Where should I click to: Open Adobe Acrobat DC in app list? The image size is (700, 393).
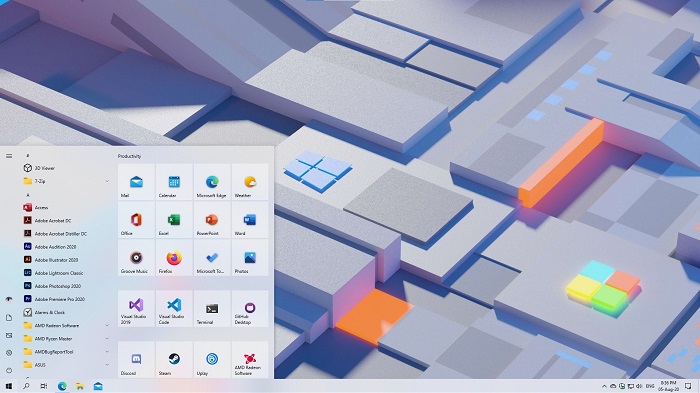(x=66, y=220)
